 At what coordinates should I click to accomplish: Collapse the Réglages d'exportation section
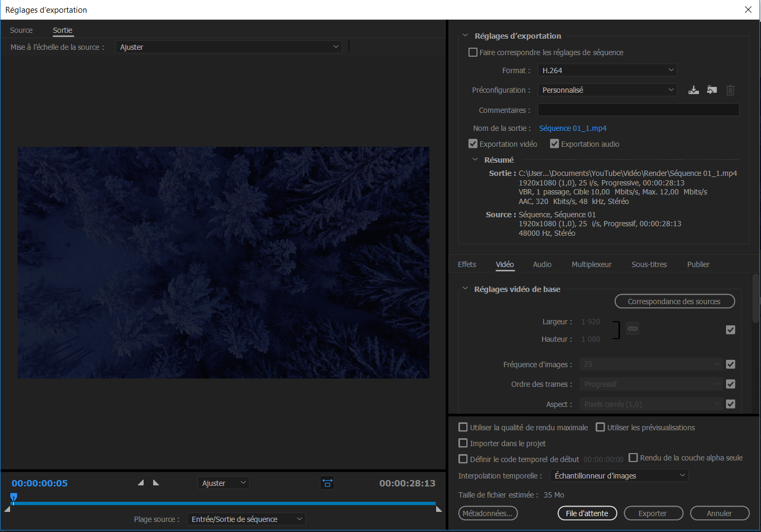coord(465,36)
